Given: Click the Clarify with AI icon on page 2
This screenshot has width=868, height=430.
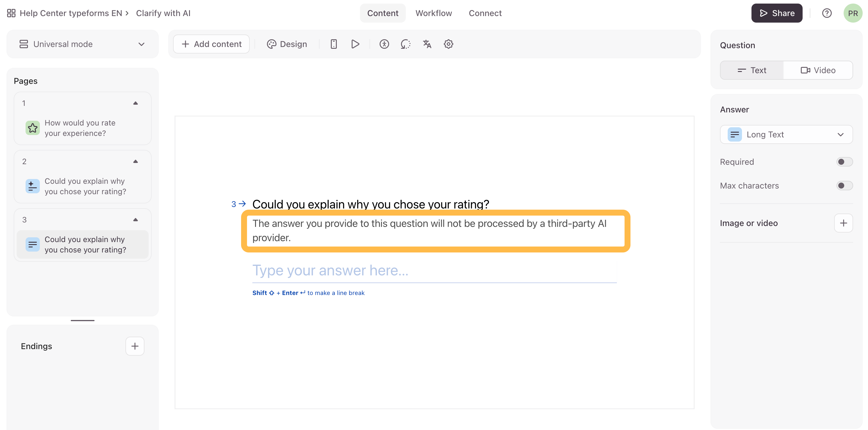Looking at the screenshot, I should (x=33, y=186).
